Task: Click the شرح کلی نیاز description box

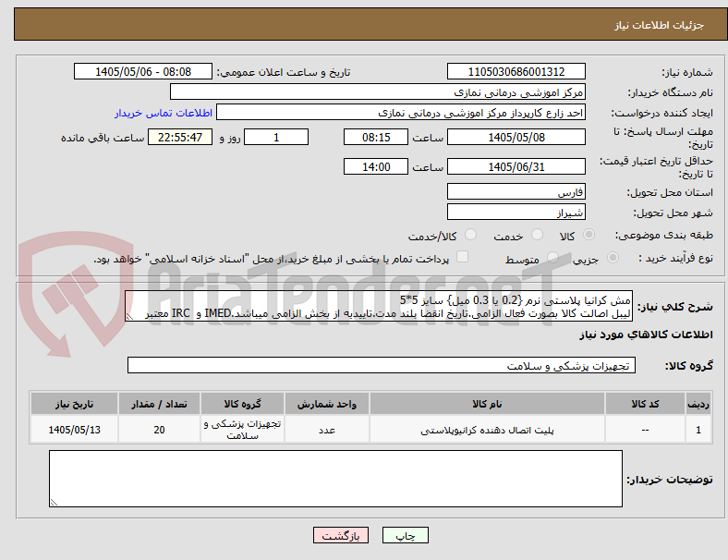Action: point(379,307)
